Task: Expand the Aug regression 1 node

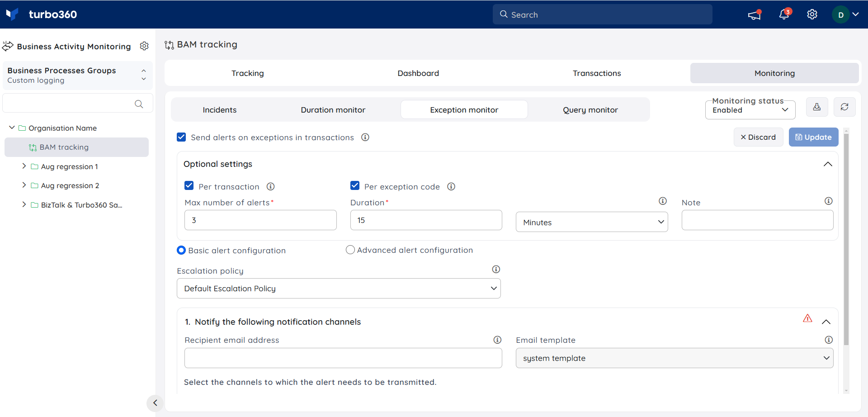Action: click(24, 166)
